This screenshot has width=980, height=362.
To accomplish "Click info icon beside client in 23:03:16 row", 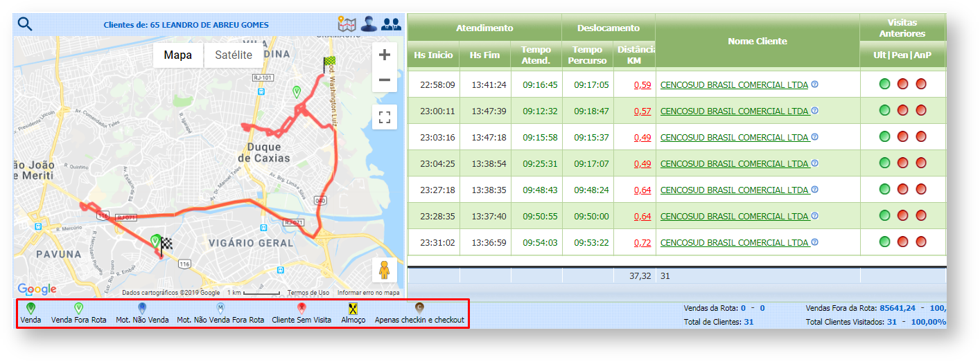I will coord(814,137).
